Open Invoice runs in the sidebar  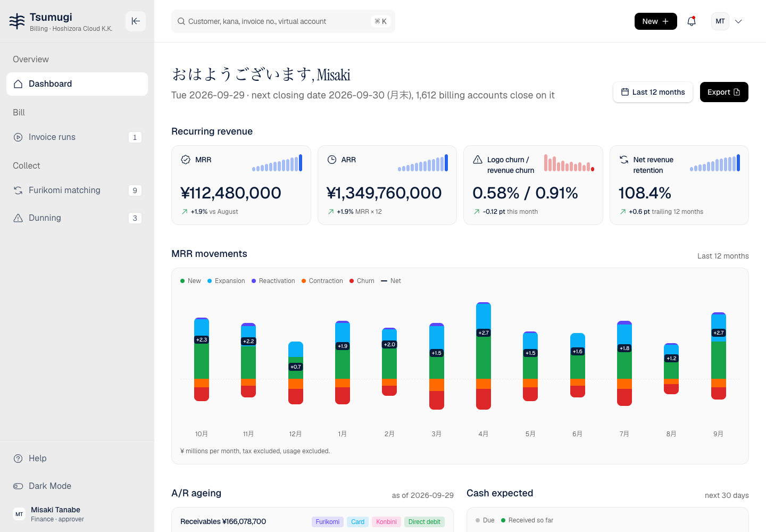coord(77,137)
